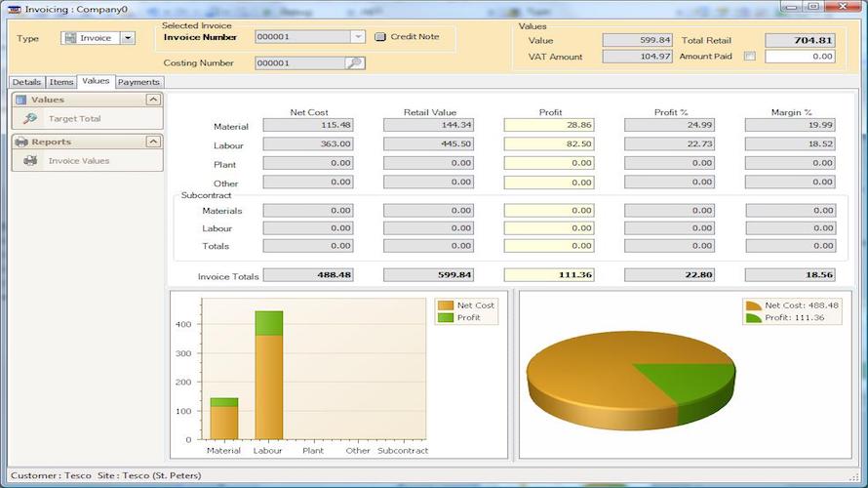Click the Subcontract Materials Profit field

[549, 211]
